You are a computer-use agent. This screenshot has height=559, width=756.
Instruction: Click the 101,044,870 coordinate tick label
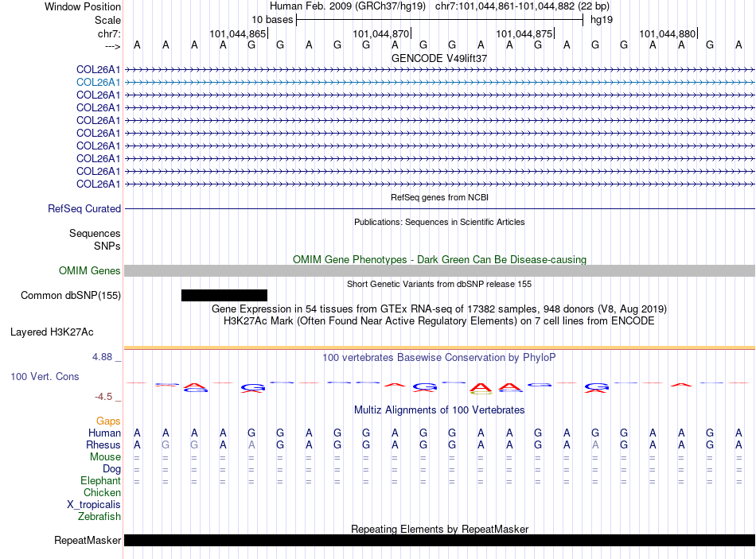381,33
